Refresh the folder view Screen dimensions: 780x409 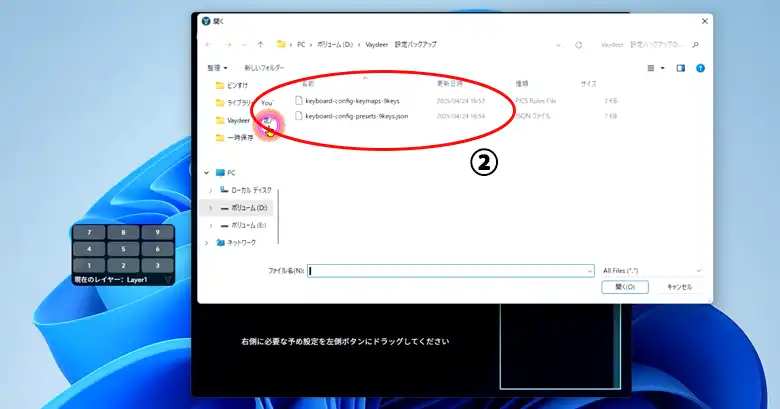[x=579, y=45]
